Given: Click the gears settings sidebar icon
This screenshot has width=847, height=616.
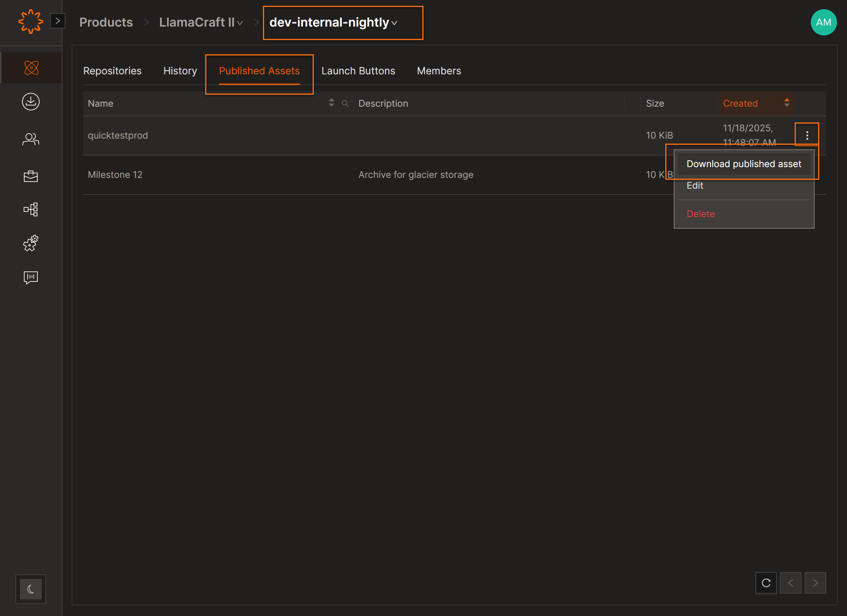Looking at the screenshot, I should click(x=31, y=243).
